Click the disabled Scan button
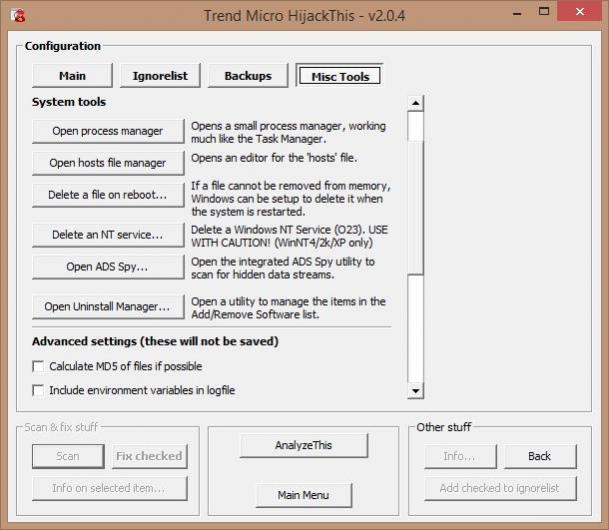 (x=68, y=456)
